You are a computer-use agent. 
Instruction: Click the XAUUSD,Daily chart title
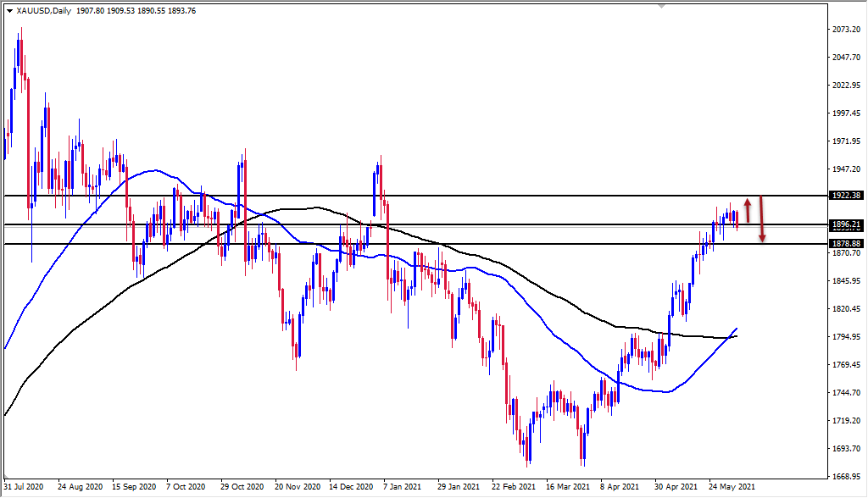pos(44,10)
